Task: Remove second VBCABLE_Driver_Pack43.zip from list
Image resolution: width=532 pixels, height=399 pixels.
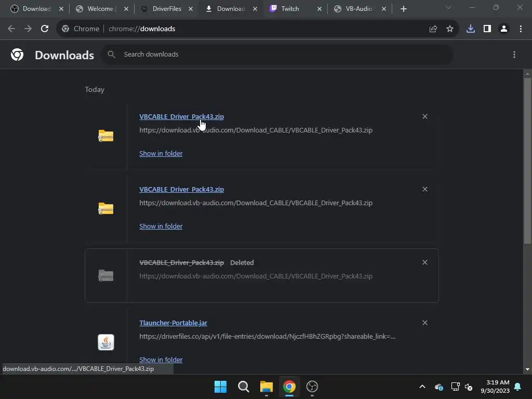Action: (x=425, y=189)
